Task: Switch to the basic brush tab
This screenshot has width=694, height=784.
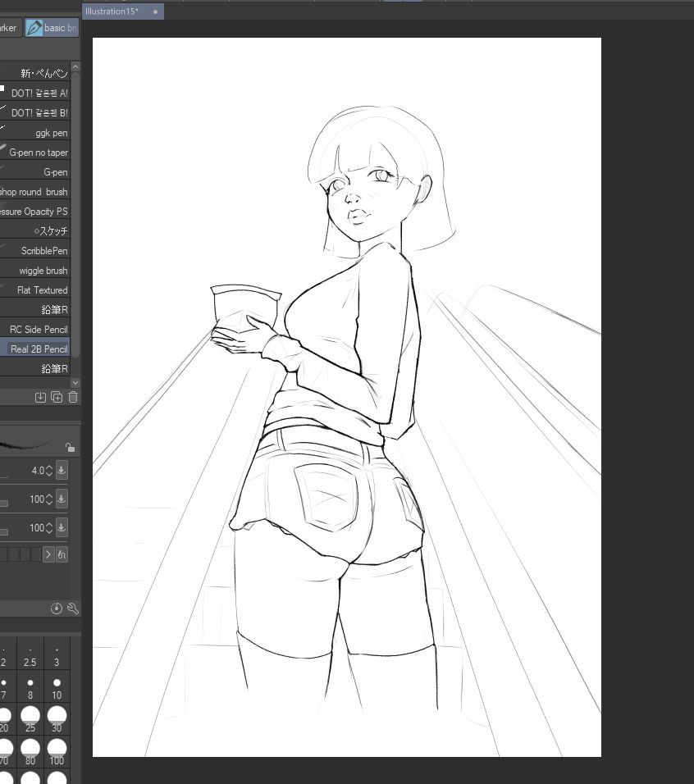Action: tap(51, 27)
